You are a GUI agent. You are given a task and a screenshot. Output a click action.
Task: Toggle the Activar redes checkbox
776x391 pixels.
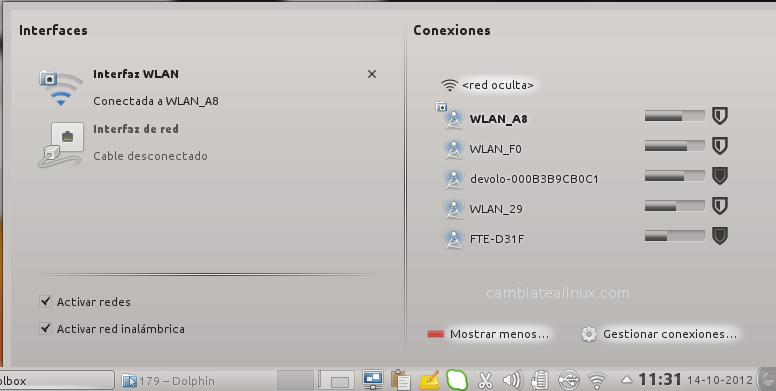46,301
